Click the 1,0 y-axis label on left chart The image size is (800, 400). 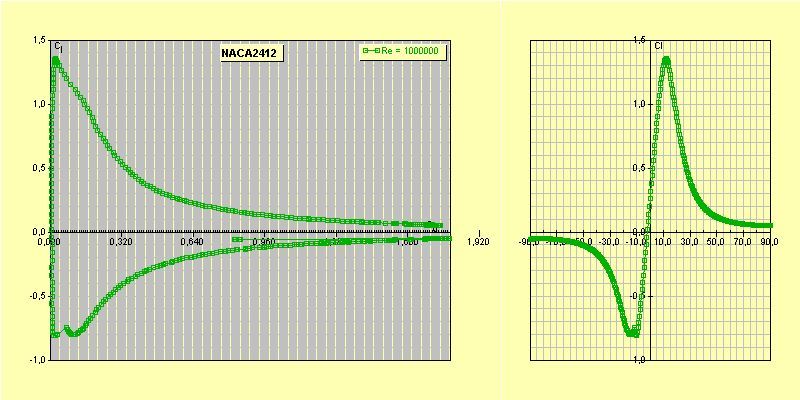[x=39, y=104]
